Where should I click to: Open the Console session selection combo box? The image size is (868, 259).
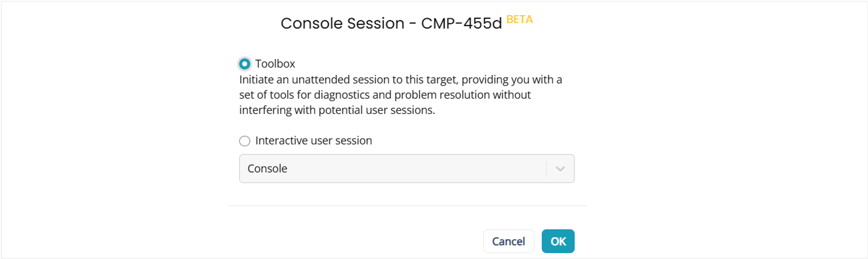[393, 169]
